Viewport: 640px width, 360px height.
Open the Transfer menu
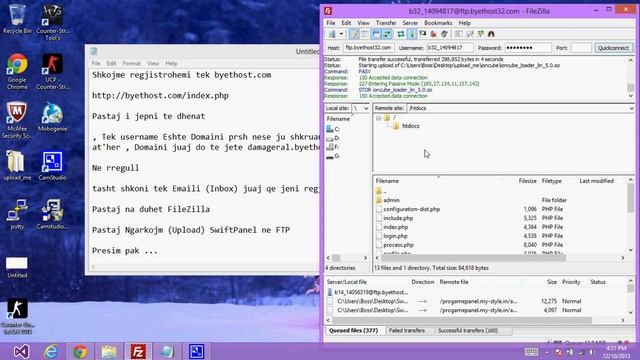click(x=386, y=23)
